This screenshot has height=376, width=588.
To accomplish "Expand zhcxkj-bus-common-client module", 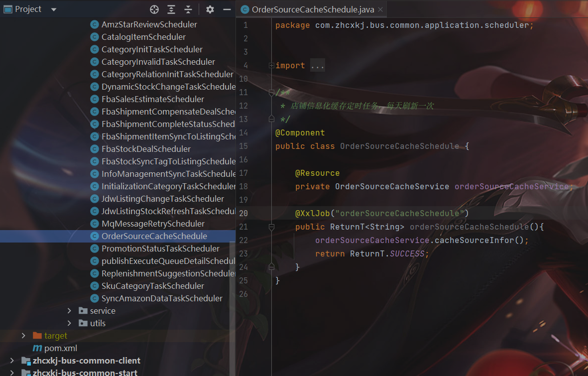I will 12,361.
